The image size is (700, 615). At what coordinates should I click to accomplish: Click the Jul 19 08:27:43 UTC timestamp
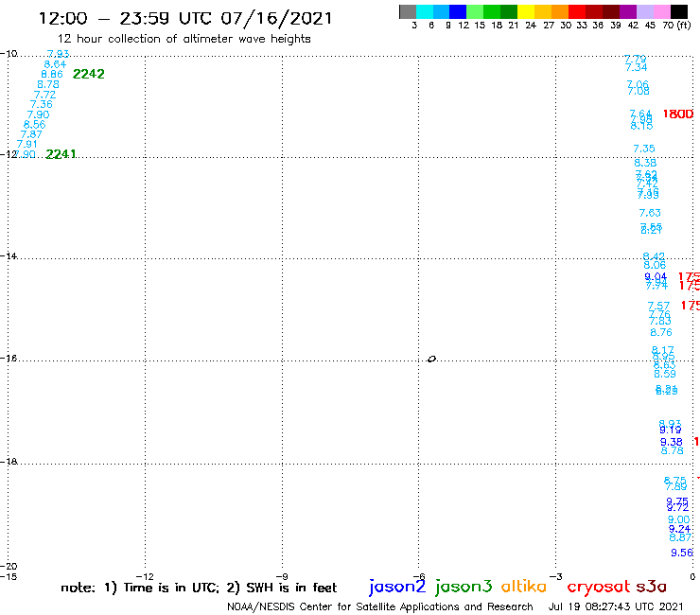pos(616,606)
